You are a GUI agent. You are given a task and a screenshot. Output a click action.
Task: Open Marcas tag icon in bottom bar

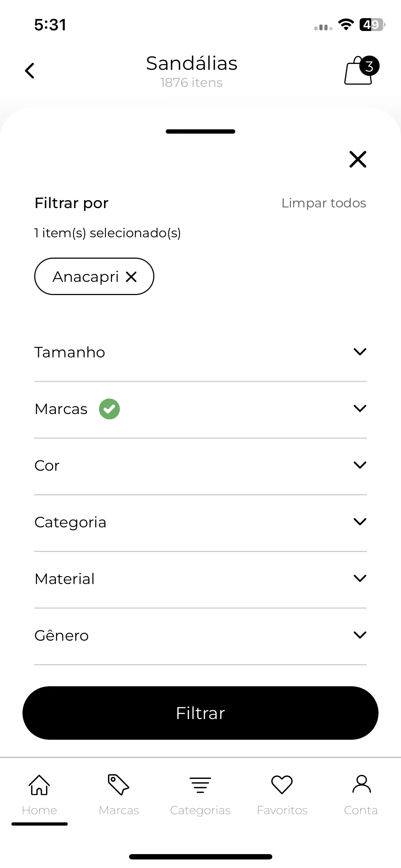[x=118, y=784]
